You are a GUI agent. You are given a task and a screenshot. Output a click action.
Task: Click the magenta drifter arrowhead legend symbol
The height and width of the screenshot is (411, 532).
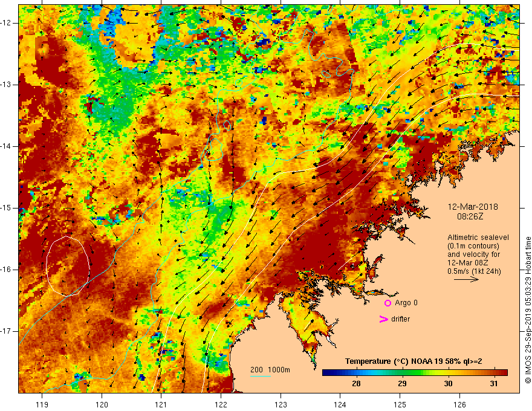pos(384,319)
